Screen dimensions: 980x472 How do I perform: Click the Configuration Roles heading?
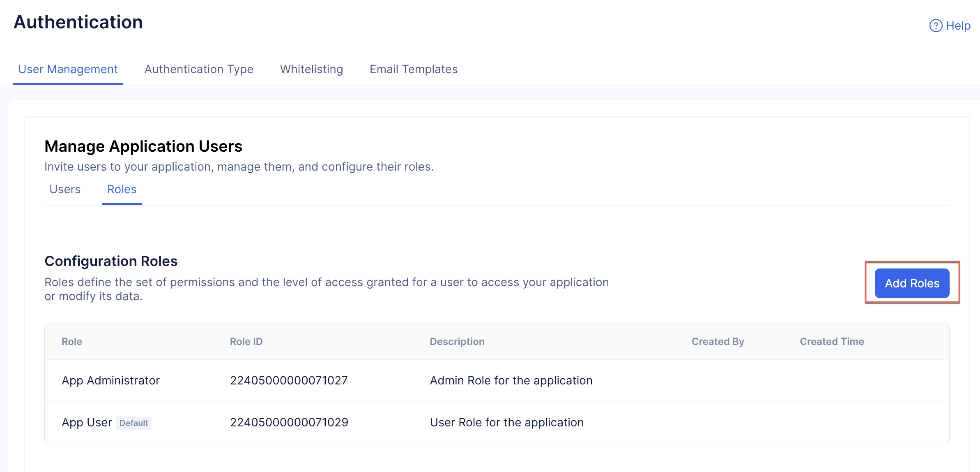pyautogui.click(x=111, y=261)
